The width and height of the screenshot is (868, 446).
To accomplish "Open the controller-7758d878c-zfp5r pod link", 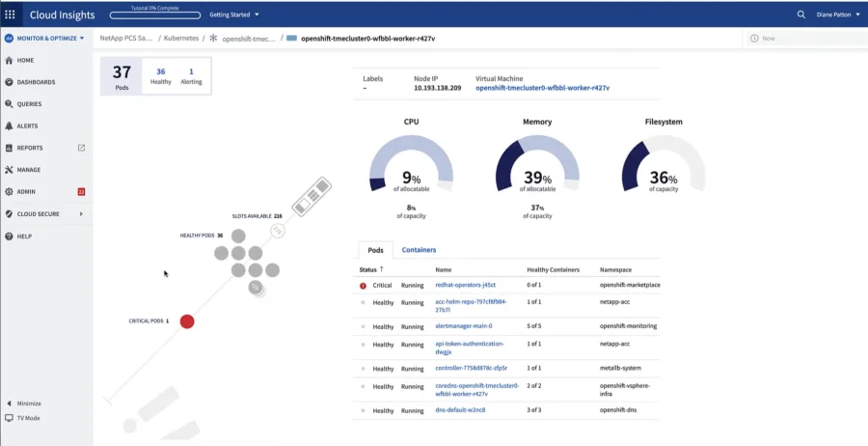I will (x=472, y=368).
